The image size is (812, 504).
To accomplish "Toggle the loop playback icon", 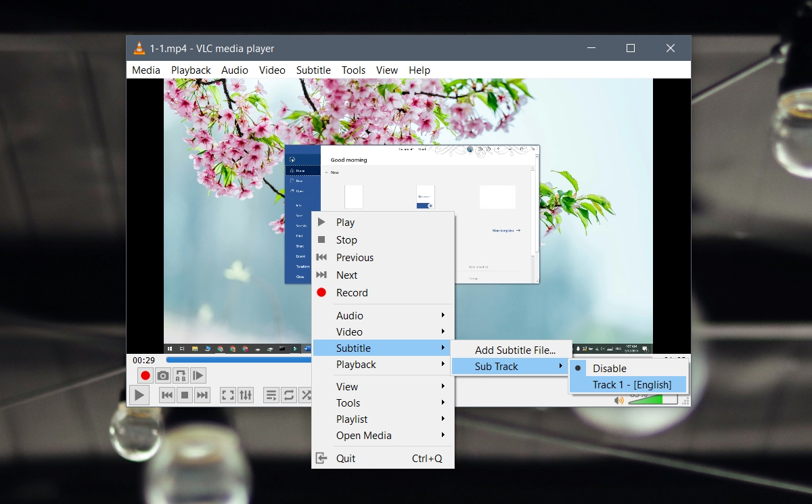I will pos(289,395).
